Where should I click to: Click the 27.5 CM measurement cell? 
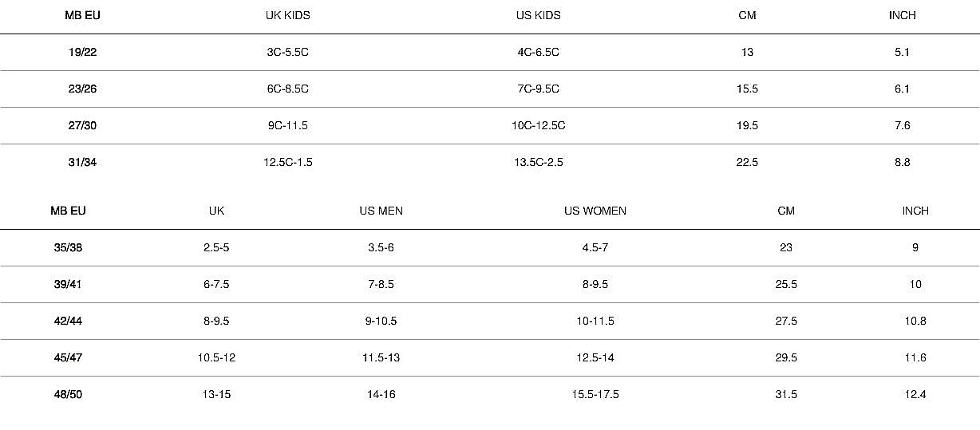point(786,321)
